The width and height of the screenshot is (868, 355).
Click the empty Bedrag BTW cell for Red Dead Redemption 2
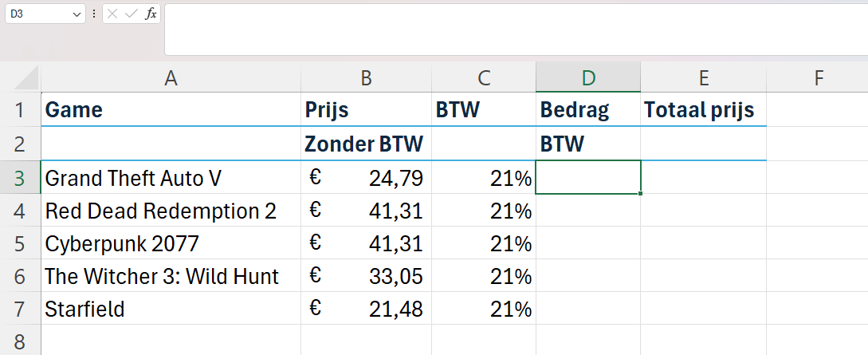(x=588, y=211)
